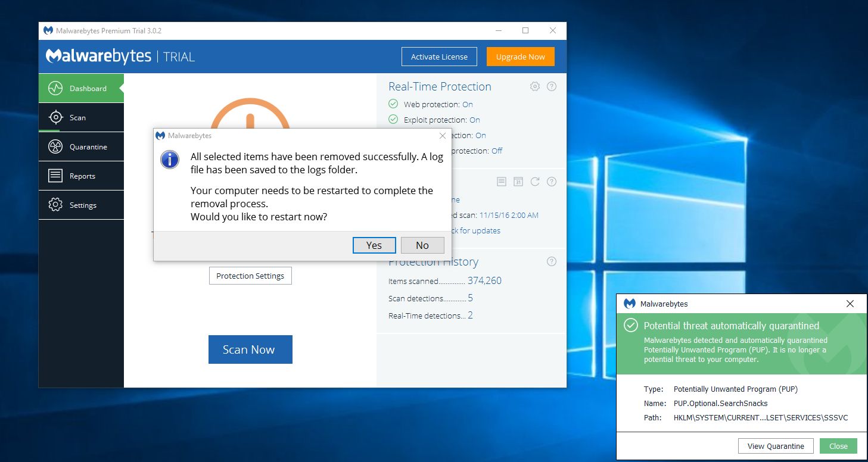Open the Reports tab
868x462 pixels.
coord(81,176)
